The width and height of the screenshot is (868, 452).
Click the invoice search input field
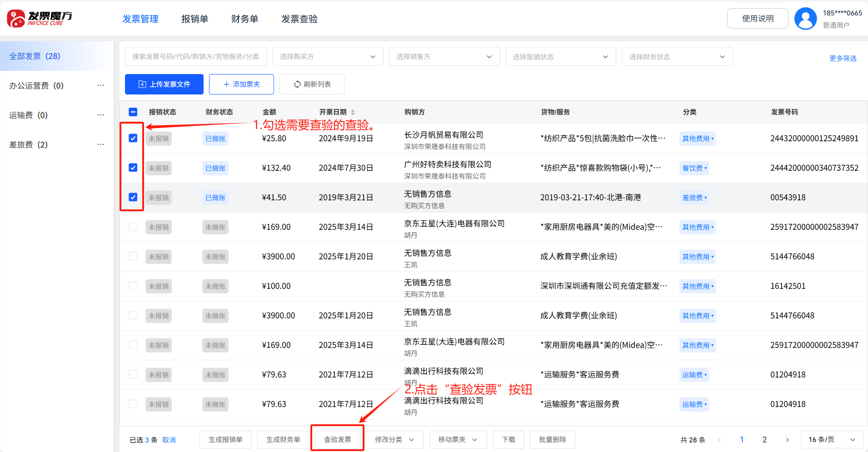point(196,57)
